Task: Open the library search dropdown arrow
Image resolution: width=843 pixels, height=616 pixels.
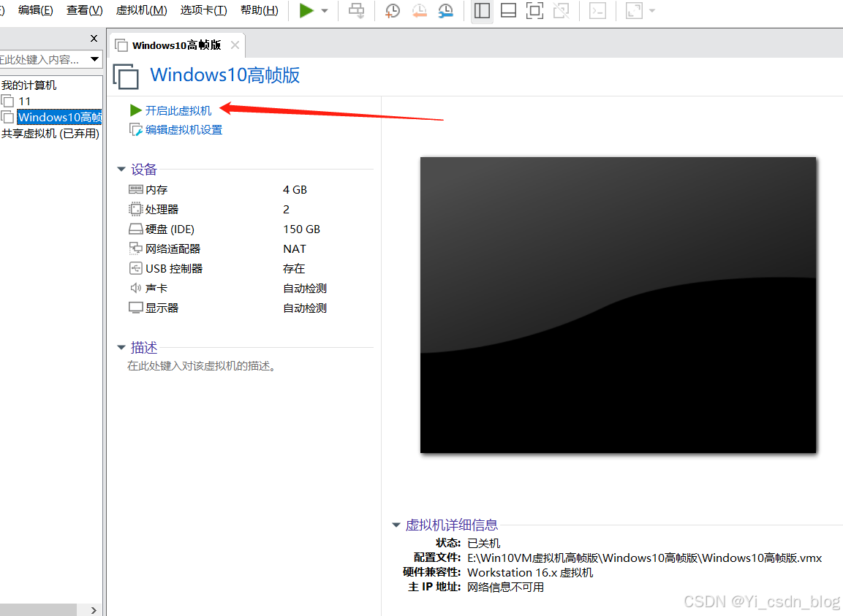Action: tap(94, 59)
